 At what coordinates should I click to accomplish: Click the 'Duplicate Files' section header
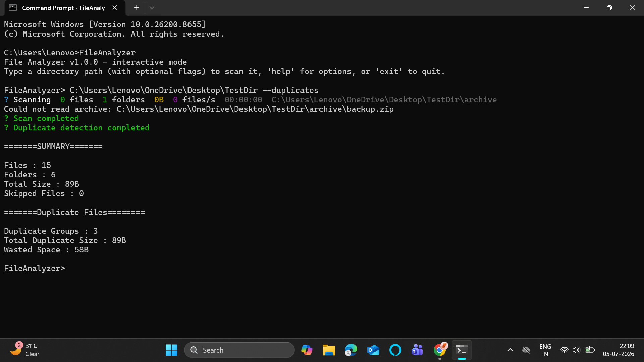74,212
